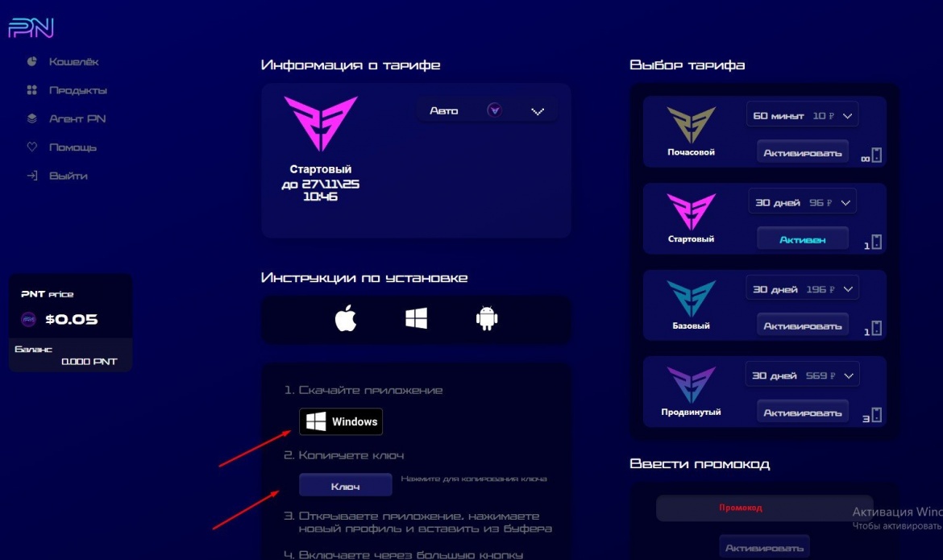
Task: Click the purple Продвинутый tariff emblem
Action: [x=691, y=385]
